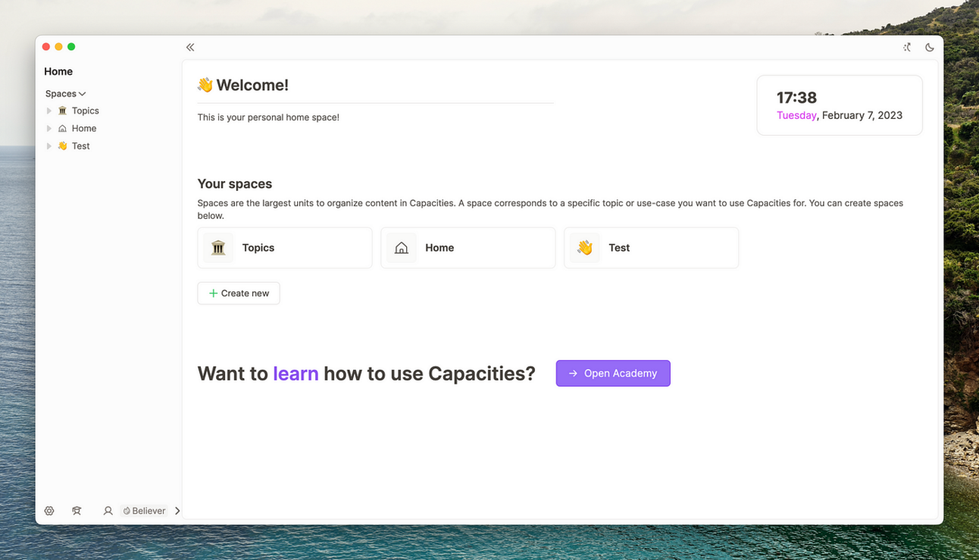Click the Topics space card

tap(284, 247)
